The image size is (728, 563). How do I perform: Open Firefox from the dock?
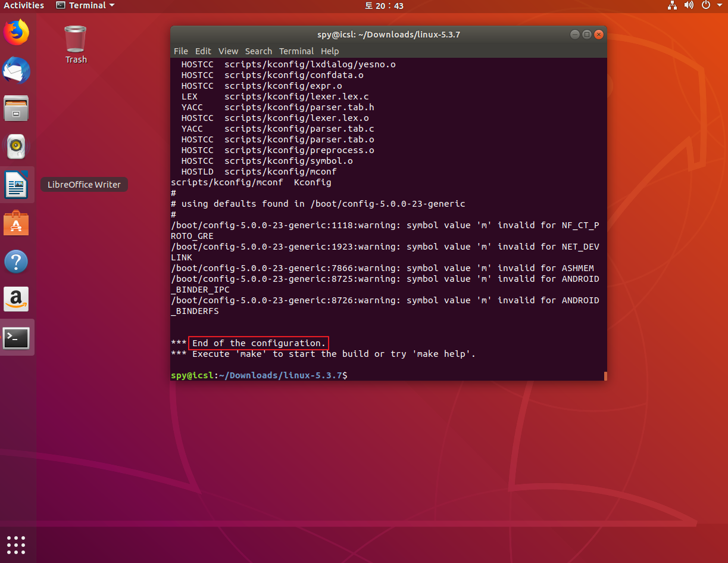pyautogui.click(x=17, y=32)
